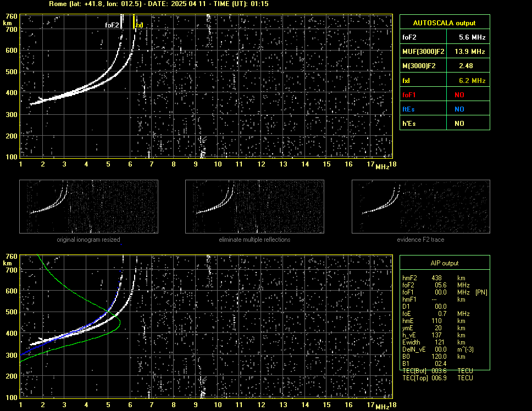Click the 'original ionogram resized' thumbnail
Viewport: 532px width, 411px height.
(x=88, y=207)
